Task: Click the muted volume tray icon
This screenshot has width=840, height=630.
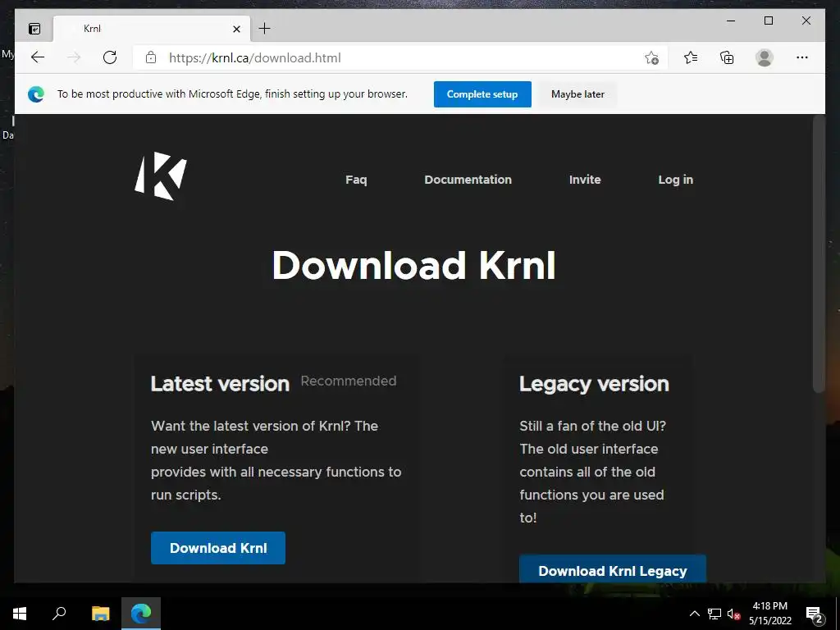Action: pyautogui.click(x=733, y=614)
